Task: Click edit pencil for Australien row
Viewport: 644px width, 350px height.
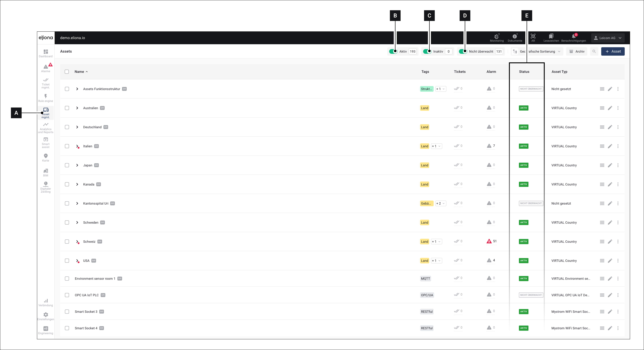Action: pyautogui.click(x=610, y=108)
